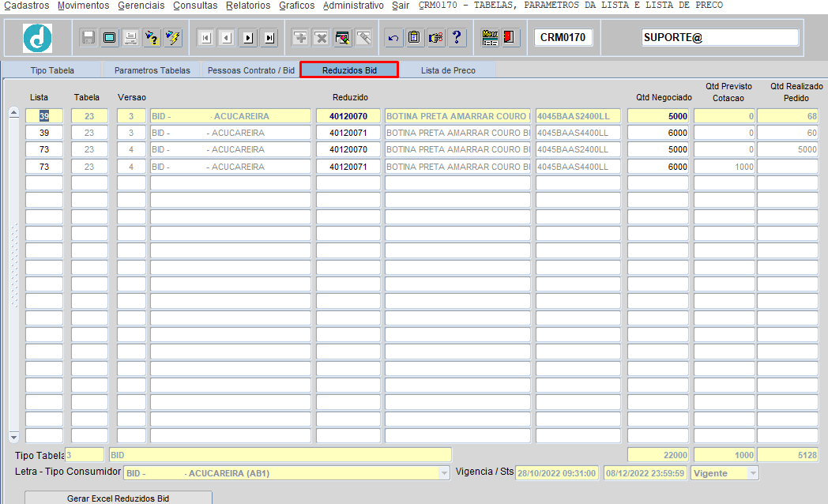The image size is (828, 504).
Task: Click the clipboard list icon
Action: point(415,37)
